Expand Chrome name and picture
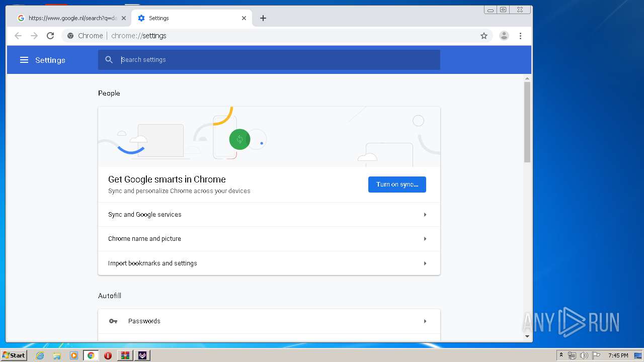The image size is (644, 362). pyautogui.click(x=269, y=239)
